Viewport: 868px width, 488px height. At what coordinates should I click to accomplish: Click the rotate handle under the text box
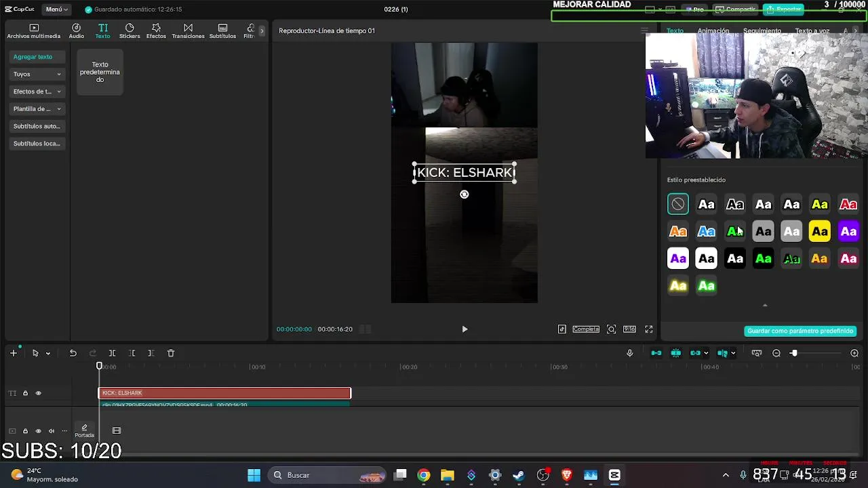(x=465, y=195)
